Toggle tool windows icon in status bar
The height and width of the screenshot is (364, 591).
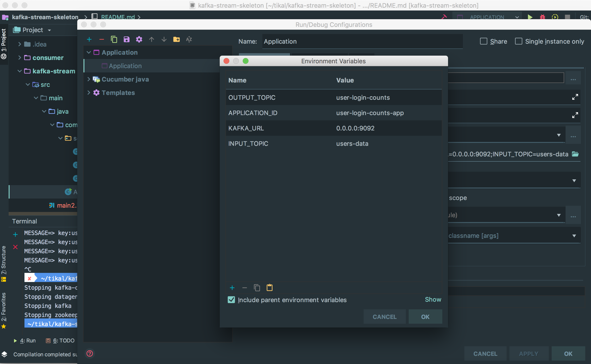(4, 354)
